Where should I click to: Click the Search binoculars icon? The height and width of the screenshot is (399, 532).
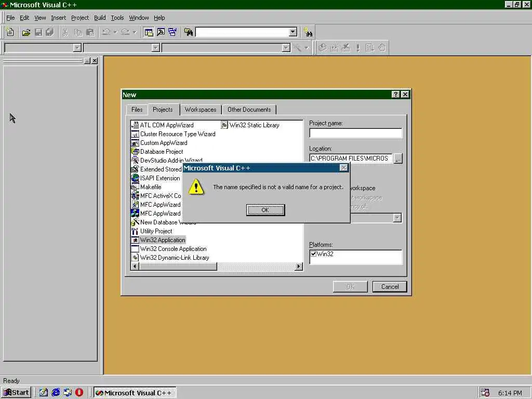click(308, 32)
